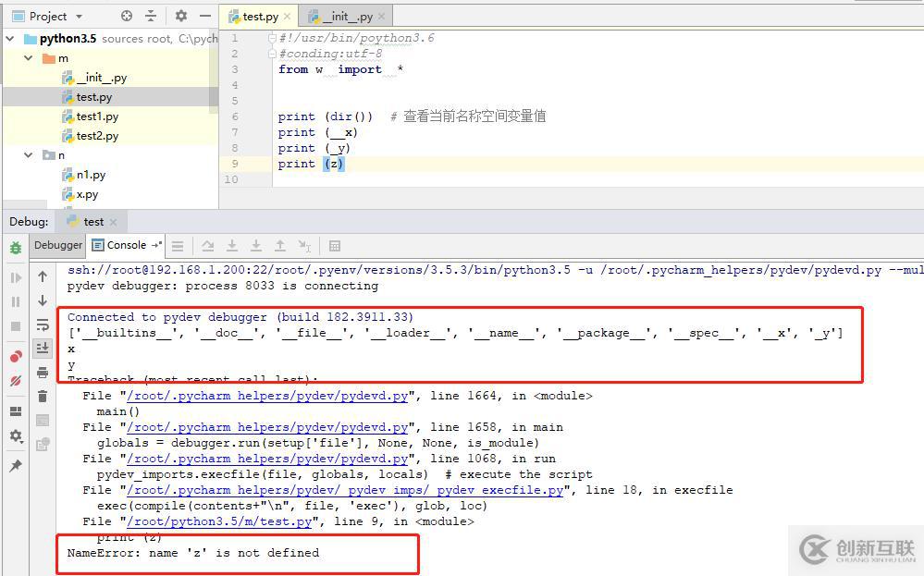Screen dimensions: 924x576
Task: Switch to the __init__.py editor tab
Action: pos(345,17)
